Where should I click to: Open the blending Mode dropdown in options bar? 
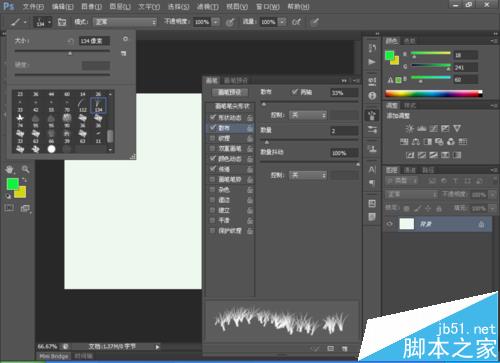[x=125, y=22]
